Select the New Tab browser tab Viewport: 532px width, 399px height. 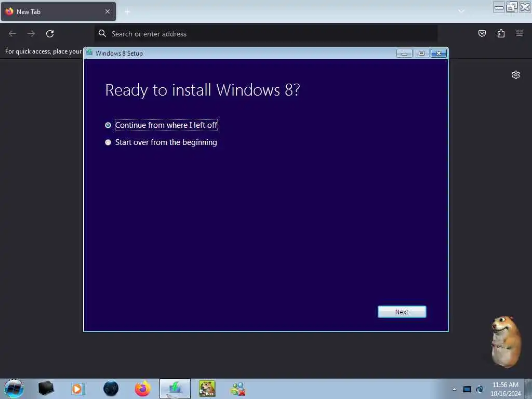tap(58, 11)
